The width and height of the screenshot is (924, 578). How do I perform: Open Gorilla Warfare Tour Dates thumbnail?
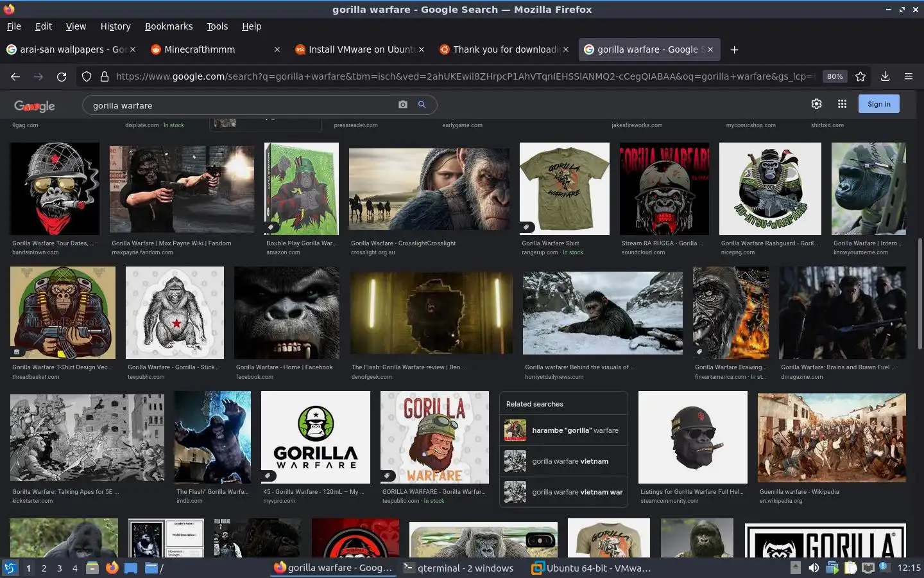coord(55,189)
